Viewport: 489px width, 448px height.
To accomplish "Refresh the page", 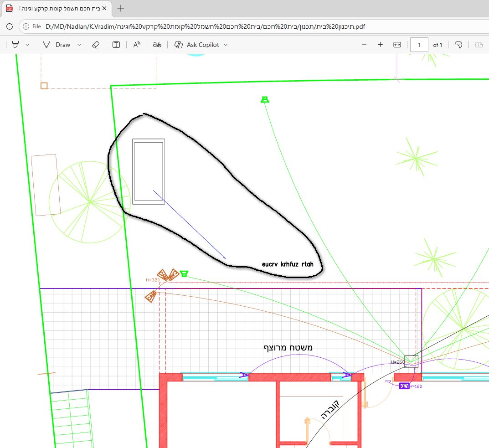I will 10,26.
